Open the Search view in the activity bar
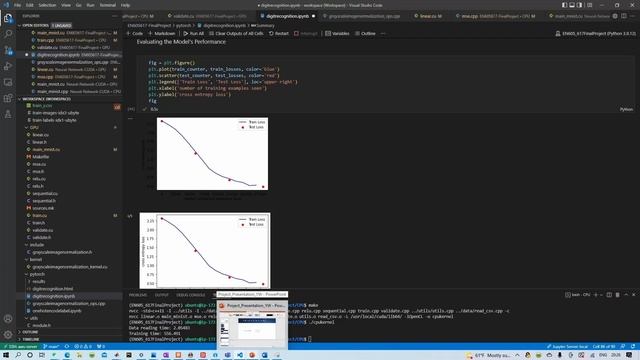 pyautogui.click(x=8, y=34)
